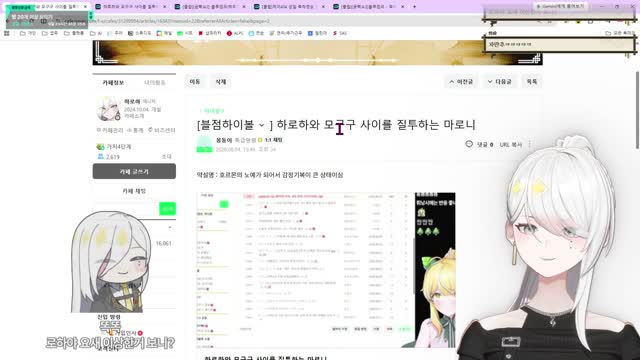Open the apps grid in bookmarks bar
The height and width of the screenshot is (360, 640).
7,33
